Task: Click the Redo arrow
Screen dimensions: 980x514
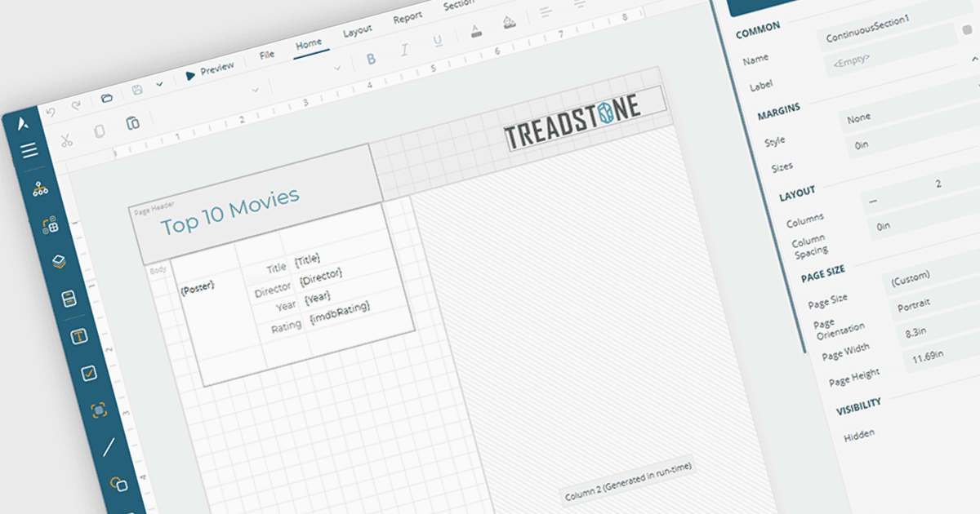Action: pos(76,105)
